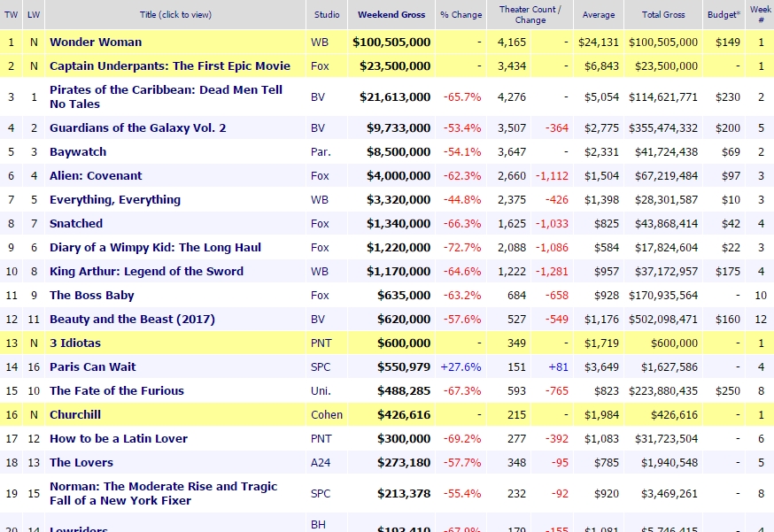Open the Uni. studio link

point(321,391)
